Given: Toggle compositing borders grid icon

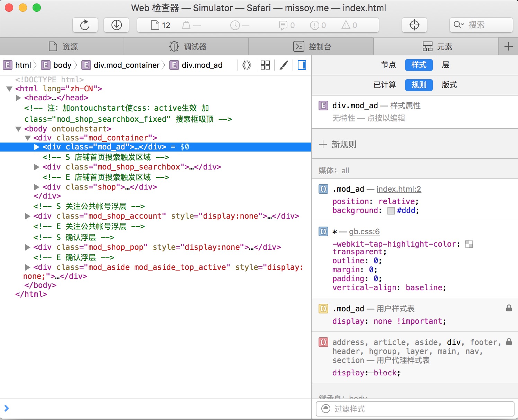Looking at the screenshot, I should [265, 65].
